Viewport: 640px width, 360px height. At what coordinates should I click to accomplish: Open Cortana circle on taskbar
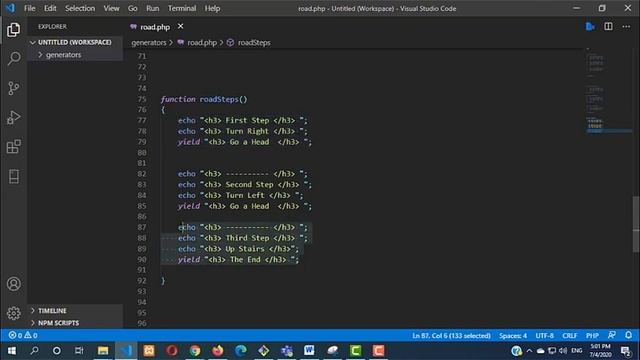[57, 351]
